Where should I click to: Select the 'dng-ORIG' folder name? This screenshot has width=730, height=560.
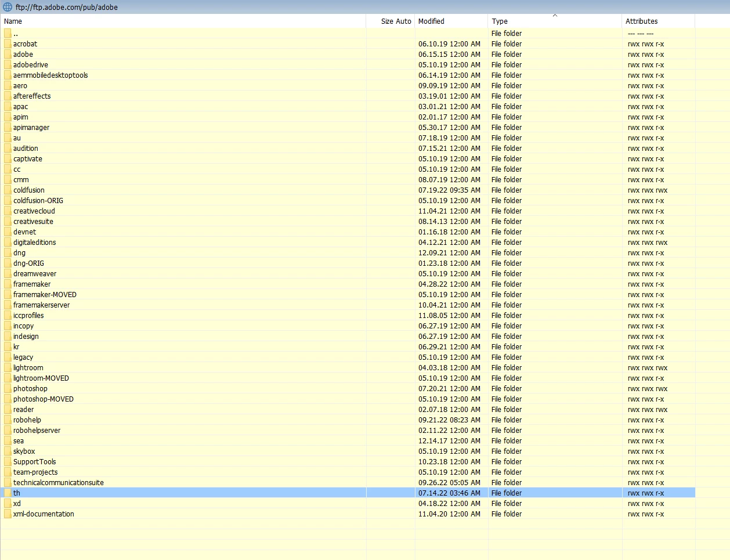[x=28, y=263]
